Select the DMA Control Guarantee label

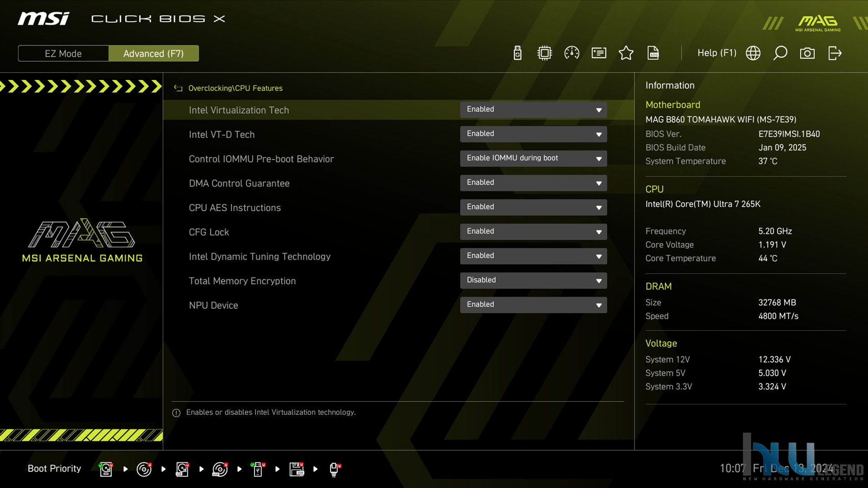coord(239,184)
